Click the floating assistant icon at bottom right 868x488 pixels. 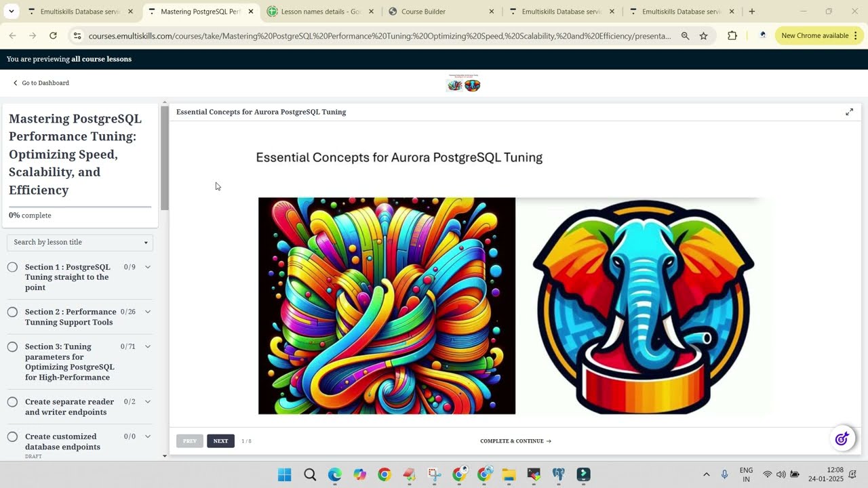[x=842, y=439]
